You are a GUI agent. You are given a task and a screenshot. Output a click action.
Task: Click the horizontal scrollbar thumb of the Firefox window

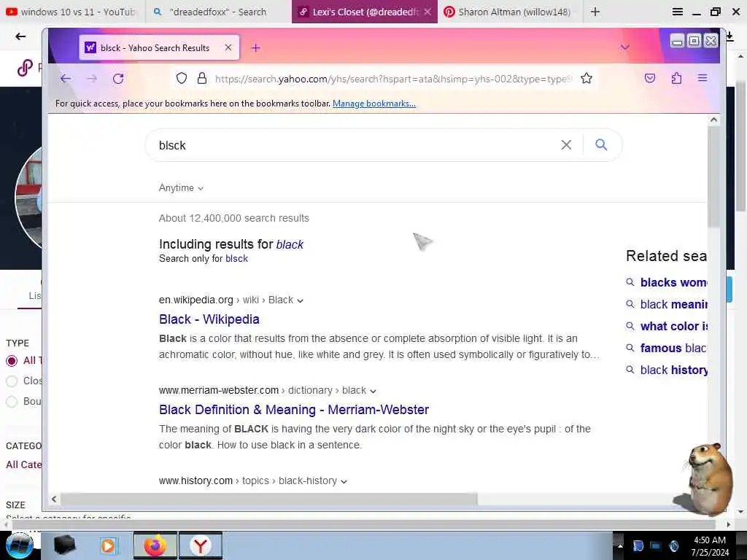coord(268,499)
